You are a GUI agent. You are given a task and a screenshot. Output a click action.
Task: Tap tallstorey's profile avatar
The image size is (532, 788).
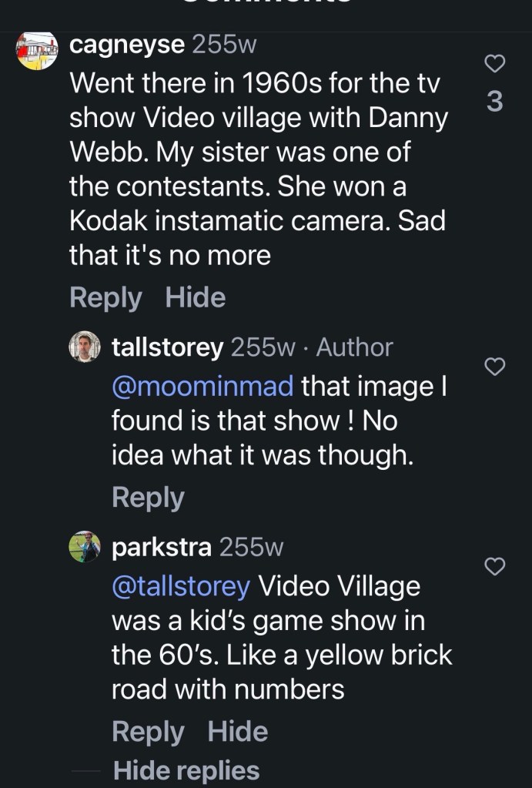pos(85,347)
